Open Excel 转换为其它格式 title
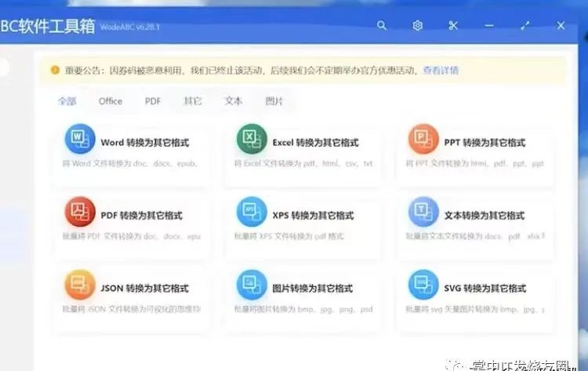Screen dimensions: 588x371 315,143
